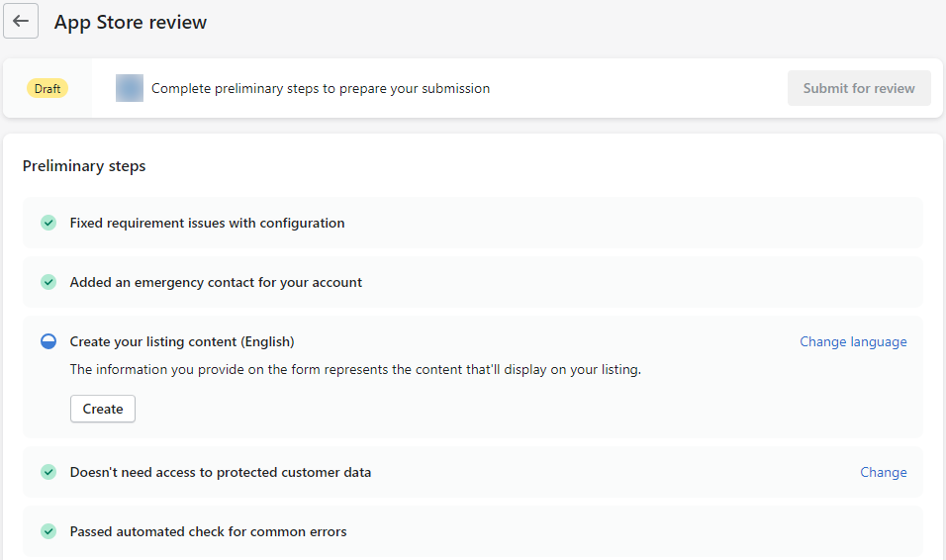This screenshot has width=946, height=560.
Task: Go back using the arrow button
Action: pos(21,21)
